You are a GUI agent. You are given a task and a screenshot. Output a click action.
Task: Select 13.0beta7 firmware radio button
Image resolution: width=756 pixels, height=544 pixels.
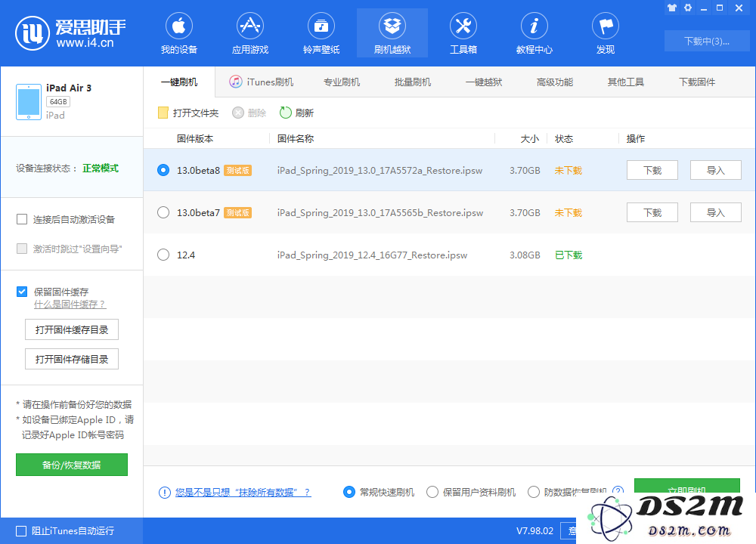(x=163, y=212)
